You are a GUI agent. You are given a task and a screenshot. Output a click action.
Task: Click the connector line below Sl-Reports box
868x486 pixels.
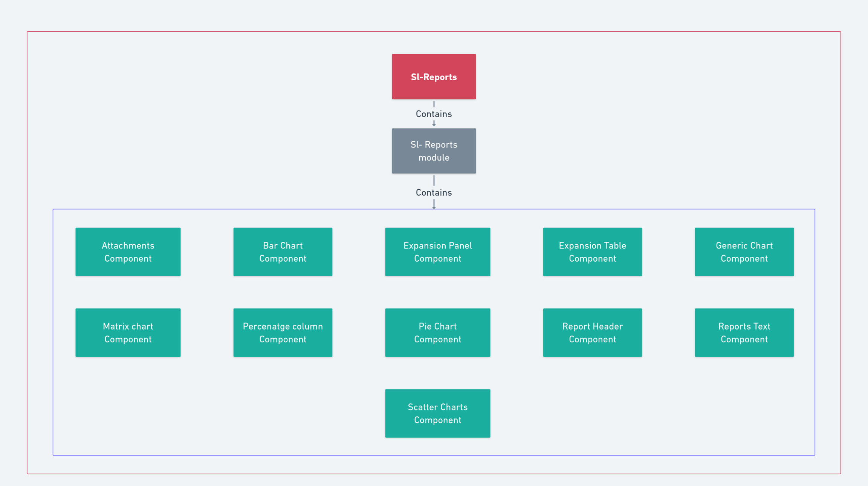(x=434, y=104)
